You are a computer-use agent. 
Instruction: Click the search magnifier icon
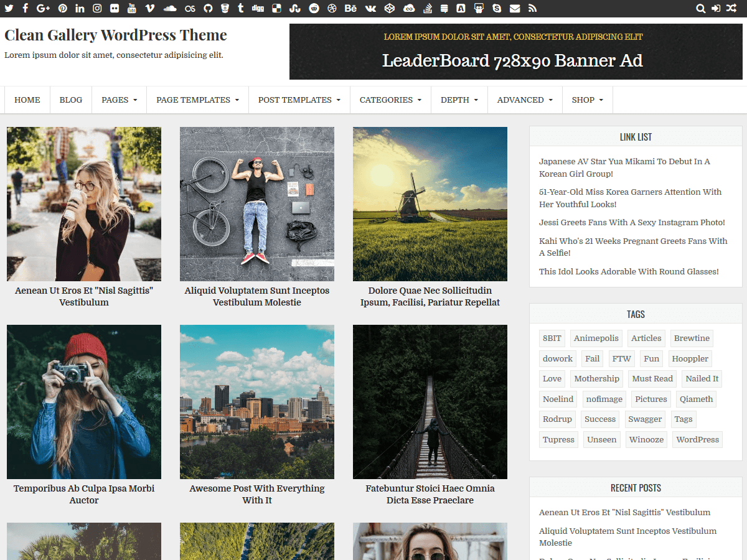point(701,8)
